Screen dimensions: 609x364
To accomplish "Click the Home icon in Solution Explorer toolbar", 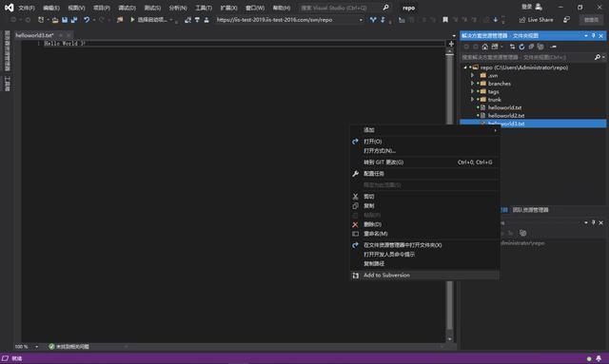I will coord(484,47).
